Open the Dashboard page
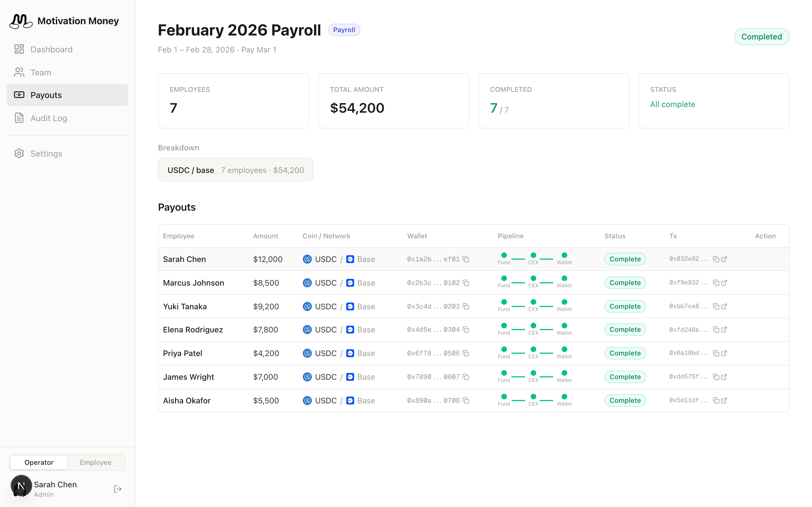This screenshot has height=507, width=812. [51, 50]
